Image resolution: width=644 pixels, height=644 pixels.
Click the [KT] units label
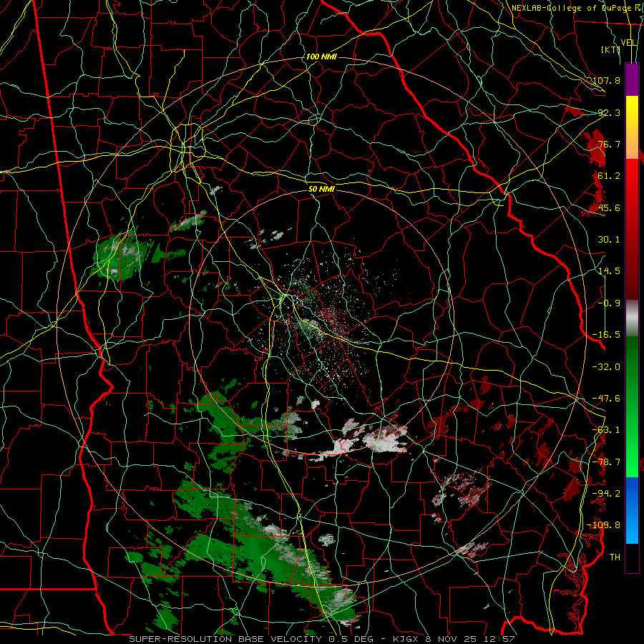point(611,49)
